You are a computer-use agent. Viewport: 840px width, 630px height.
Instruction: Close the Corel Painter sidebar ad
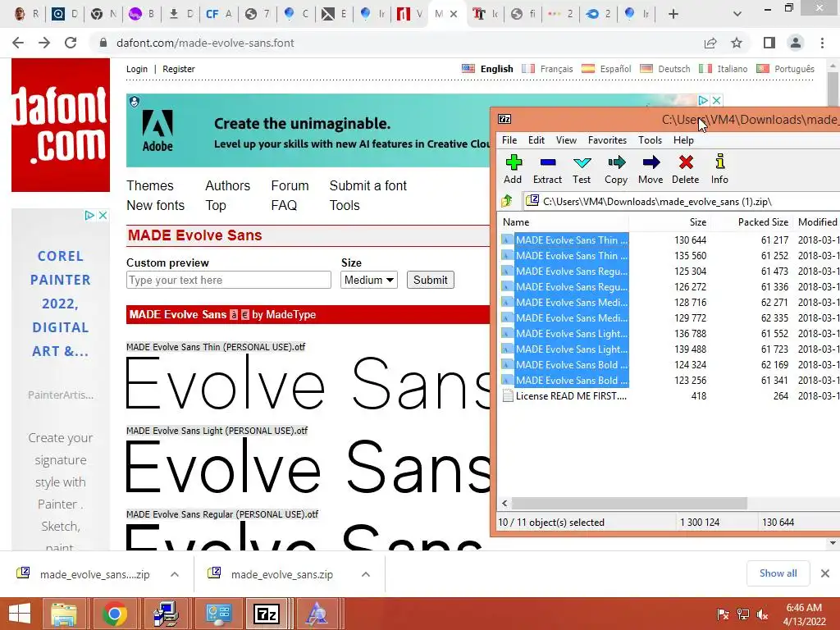(x=103, y=216)
